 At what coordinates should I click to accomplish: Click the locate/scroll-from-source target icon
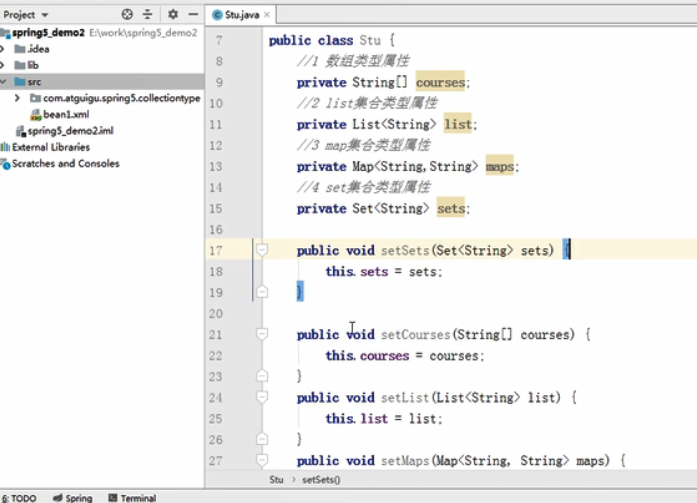pyautogui.click(x=127, y=15)
